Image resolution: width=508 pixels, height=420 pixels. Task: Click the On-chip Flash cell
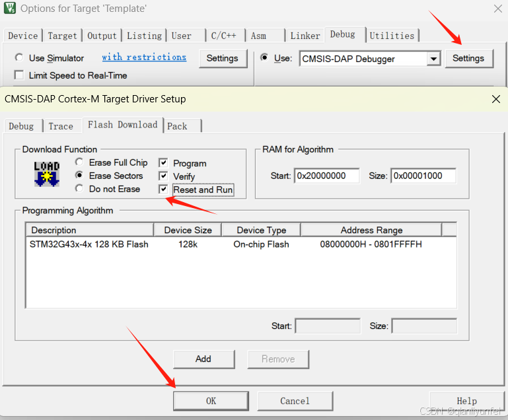(261, 244)
